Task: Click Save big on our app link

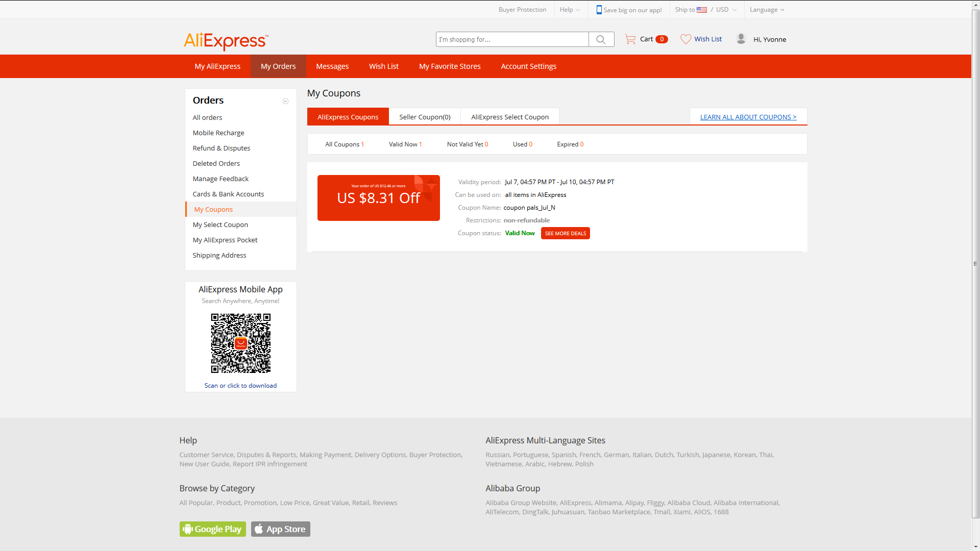Action: point(632,10)
